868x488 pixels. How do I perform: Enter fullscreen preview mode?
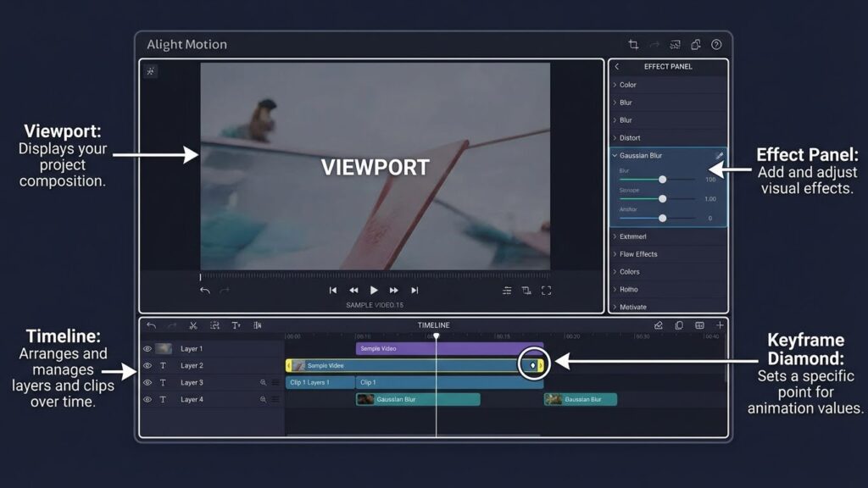(x=546, y=289)
